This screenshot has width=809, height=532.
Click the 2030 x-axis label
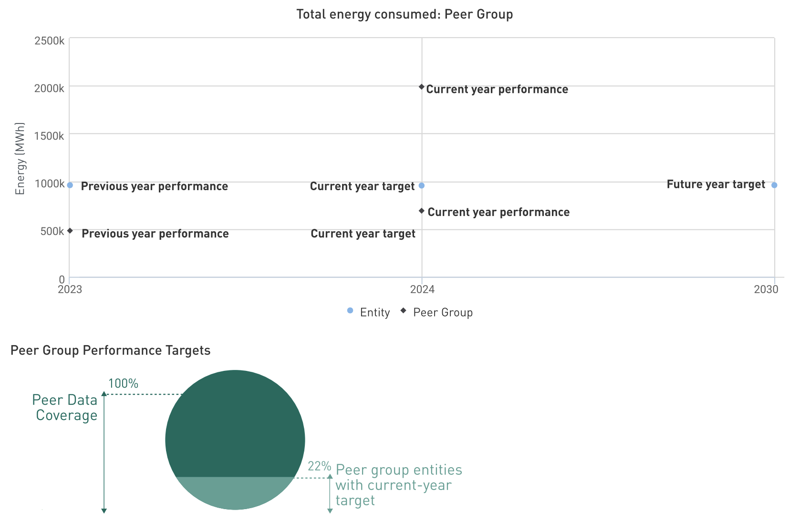[x=766, y=289]
